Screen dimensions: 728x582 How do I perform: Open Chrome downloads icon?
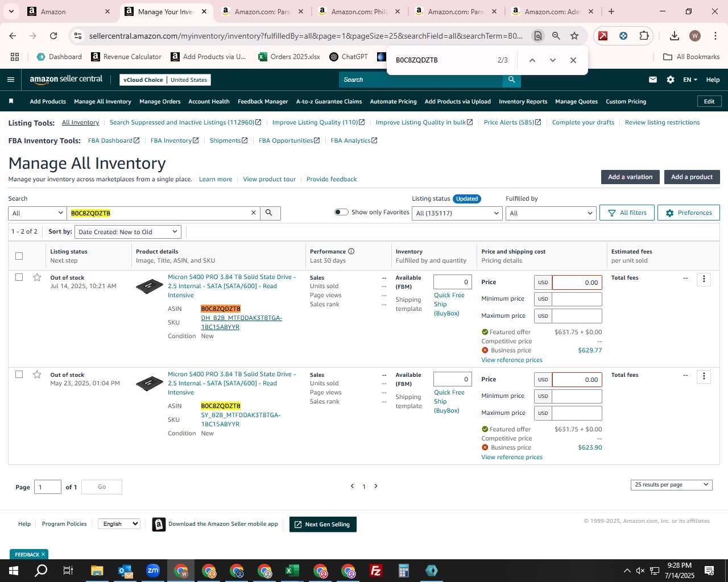coord(675,36)
